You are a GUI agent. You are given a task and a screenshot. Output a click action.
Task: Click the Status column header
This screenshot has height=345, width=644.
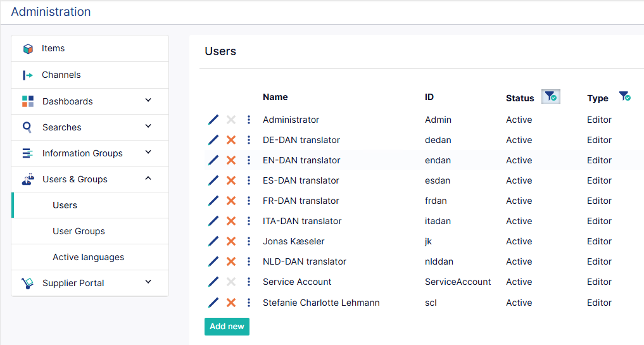[520, 98]
